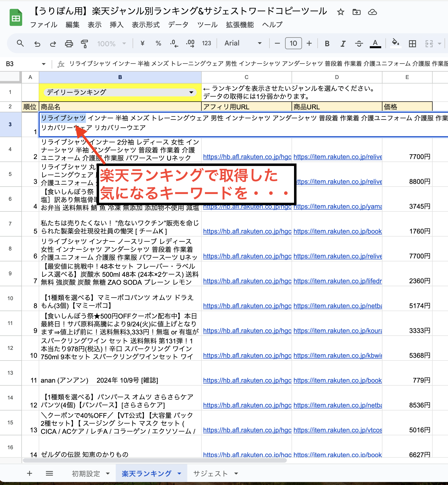
Task: Toggle bold formatting
Action: point(327,44)
